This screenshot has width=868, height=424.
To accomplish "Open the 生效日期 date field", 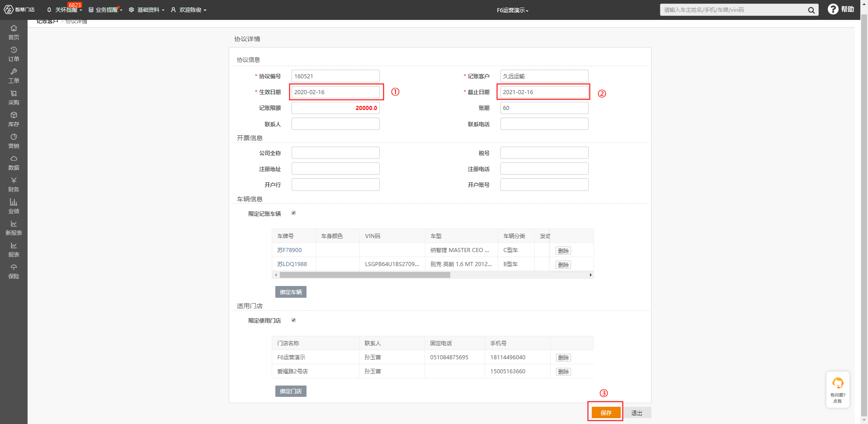I will click(x=335, y=92).
